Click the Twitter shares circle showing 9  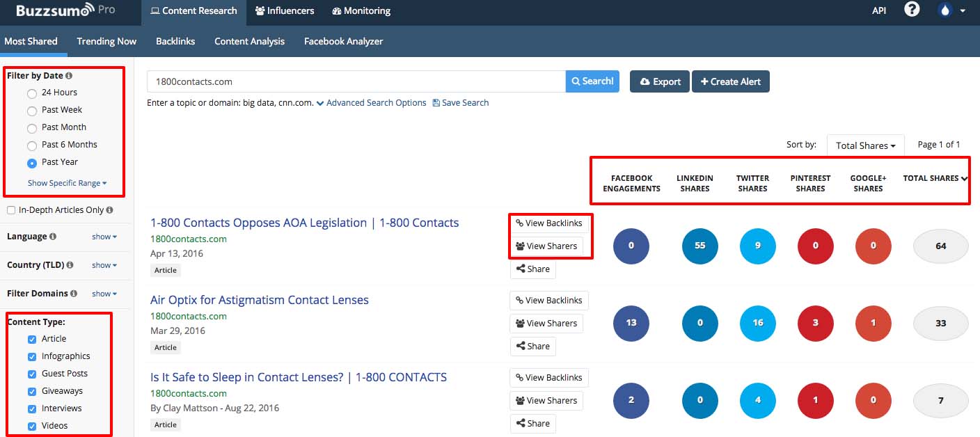point(758,246)
